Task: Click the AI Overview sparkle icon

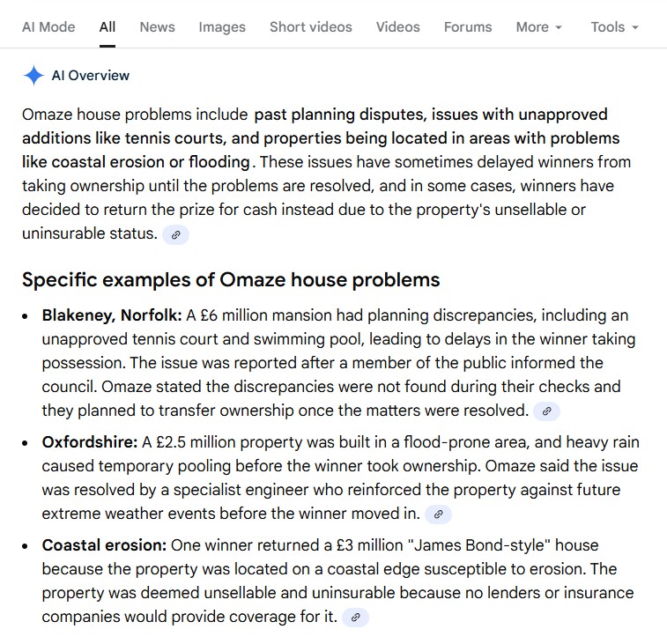Action: click(x=33, y=76)
